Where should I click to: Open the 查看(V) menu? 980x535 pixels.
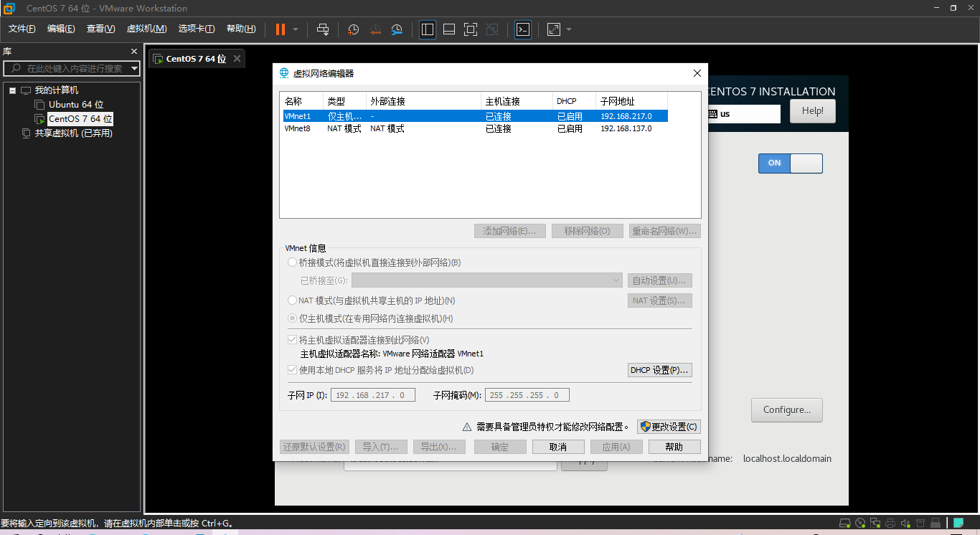101,29
